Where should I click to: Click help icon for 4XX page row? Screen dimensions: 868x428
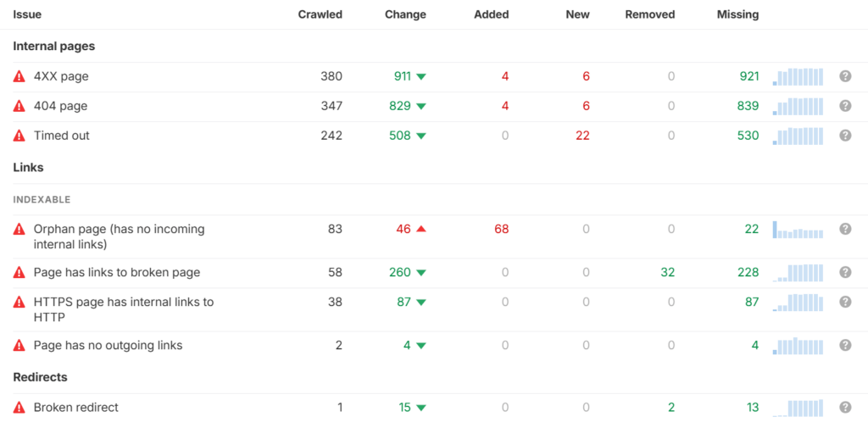point(845,76)
